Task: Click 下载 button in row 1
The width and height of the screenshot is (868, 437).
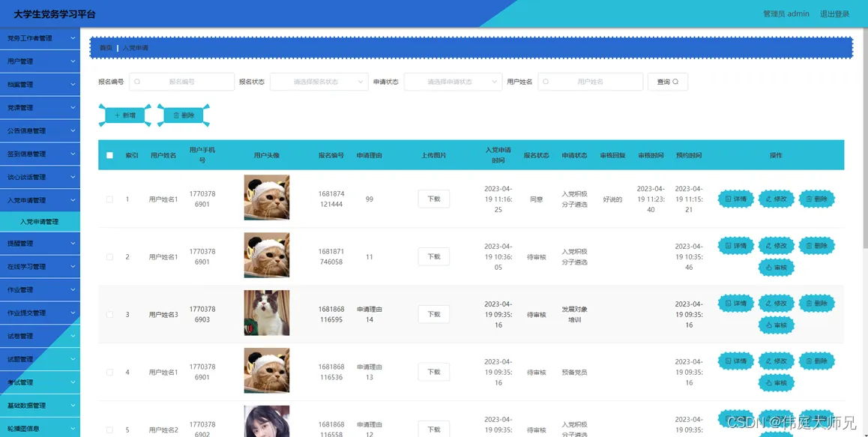Action: pyautogui.click(x=433, y=199)
